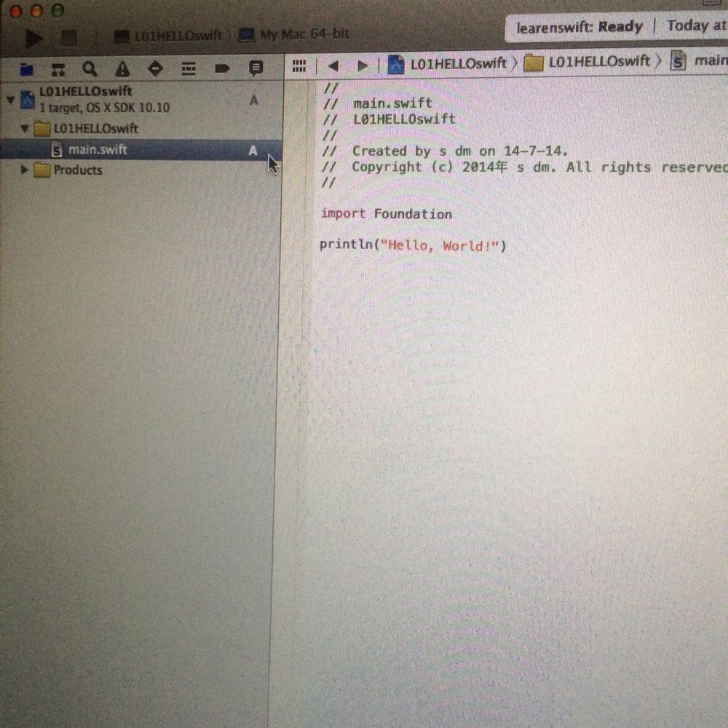Image resolution: width=728 pixels, height=728 pixels.
Task: Click the Today at activity text
Action: click(697, 25)
